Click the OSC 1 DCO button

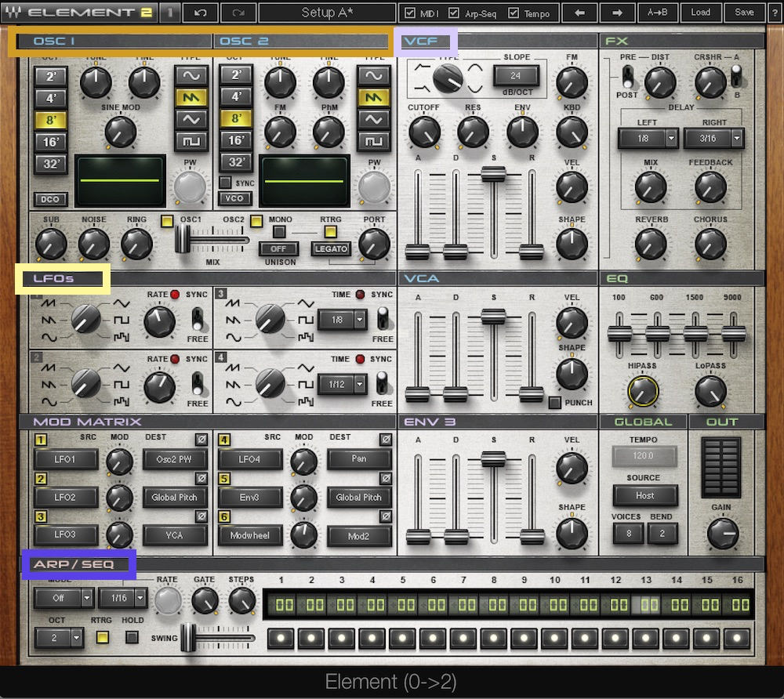point(50,199)
